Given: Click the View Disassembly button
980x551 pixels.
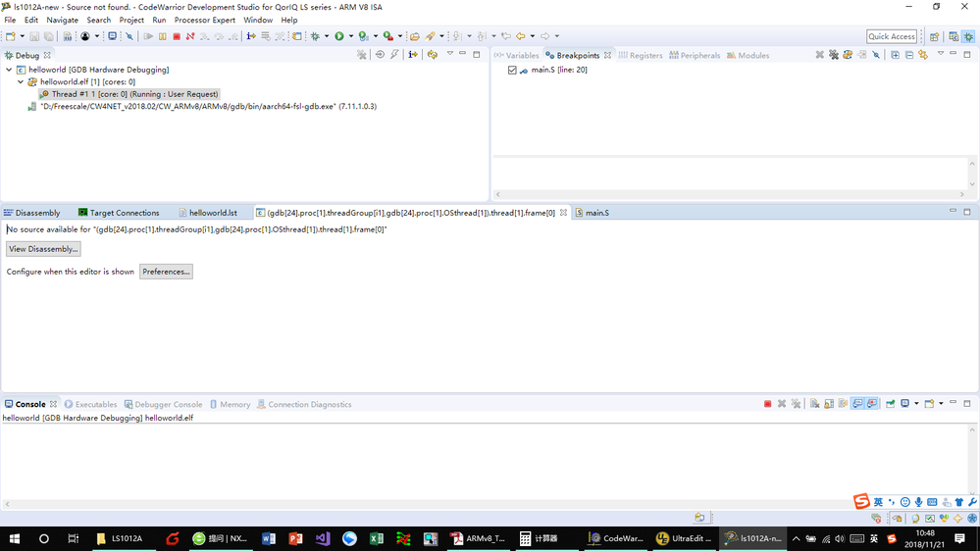Looking at the screenshot, I should click(43, 249).
